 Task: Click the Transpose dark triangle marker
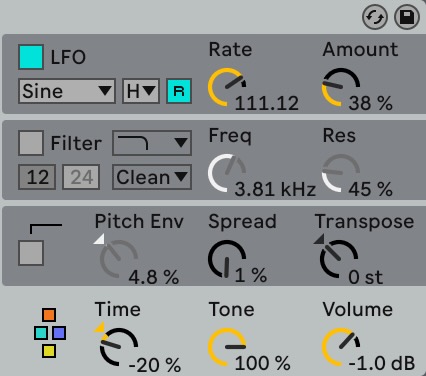pyautogui.click(x=319, y=239)
